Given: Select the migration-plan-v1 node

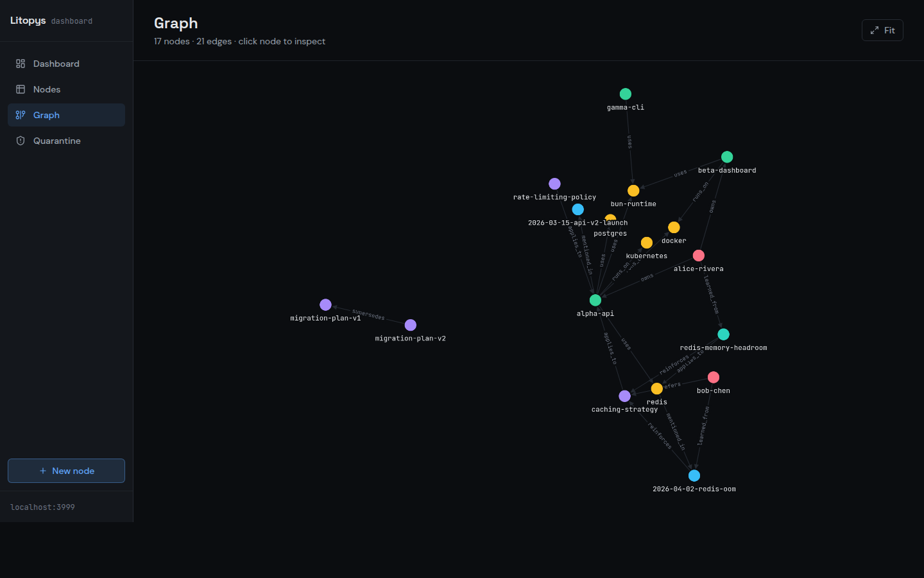Looking at the screenshot, I should pos(325,304).
